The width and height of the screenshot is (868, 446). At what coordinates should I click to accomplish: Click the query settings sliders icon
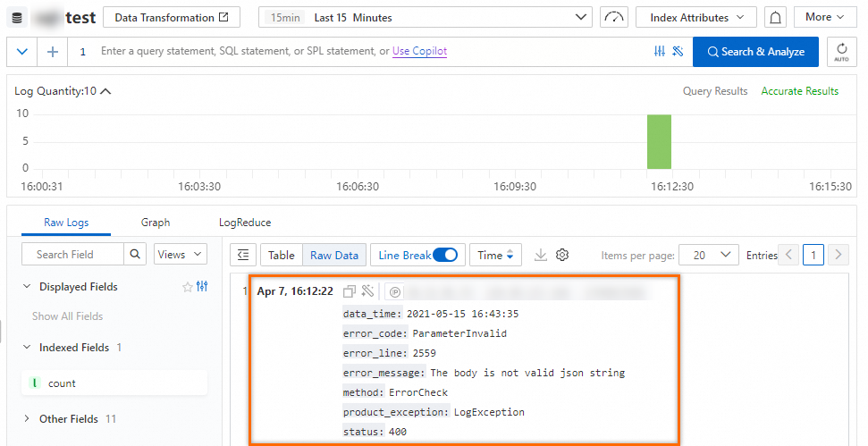point(660,52)
